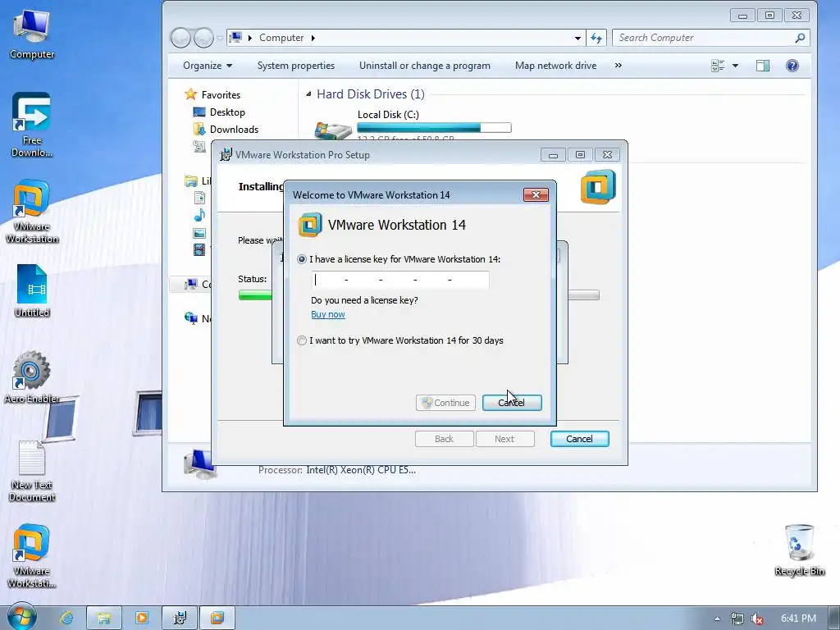Toggle the preview pane icon
The image size is (840, 630).
point(763,66)
